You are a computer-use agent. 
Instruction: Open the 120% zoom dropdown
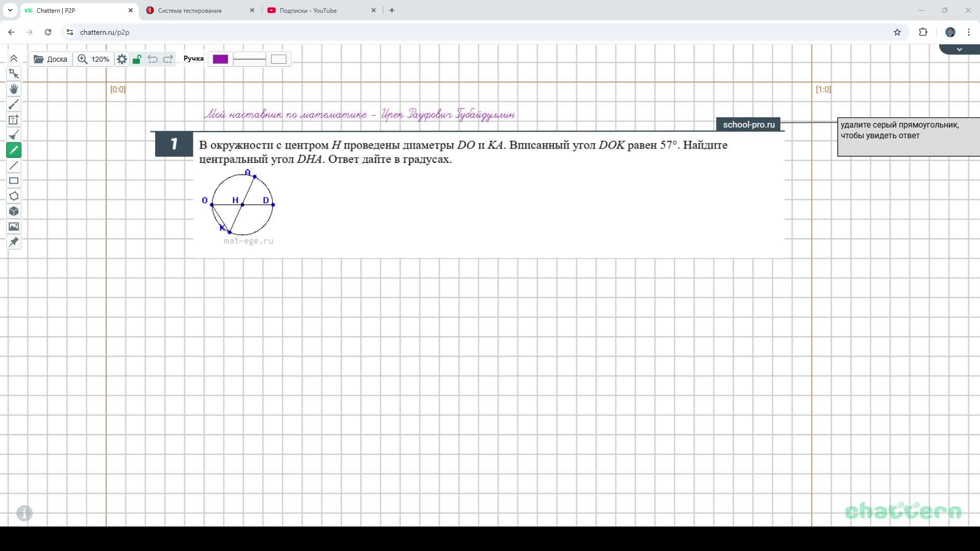93,59
